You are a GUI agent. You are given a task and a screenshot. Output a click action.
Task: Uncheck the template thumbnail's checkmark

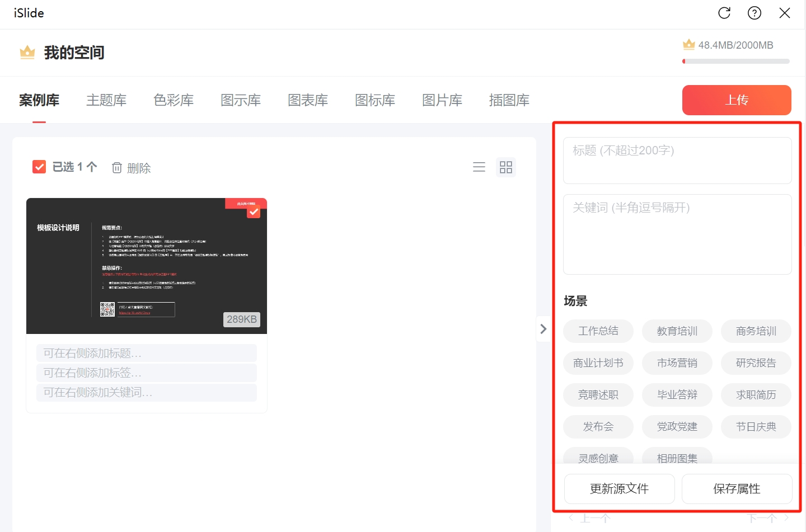coord(254,211)
